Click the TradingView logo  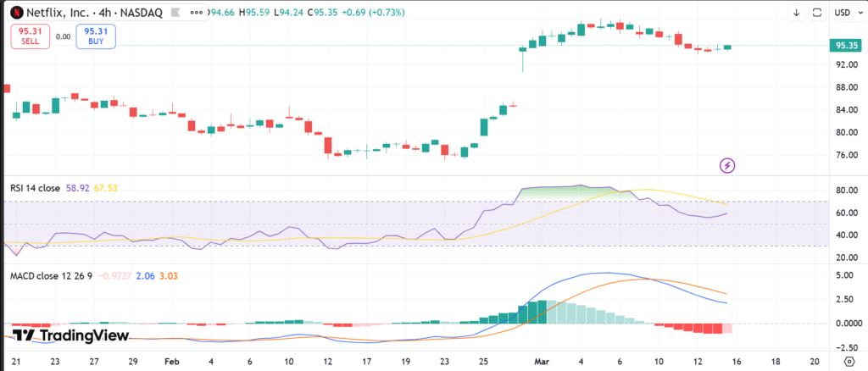click(x=71, y=335)
